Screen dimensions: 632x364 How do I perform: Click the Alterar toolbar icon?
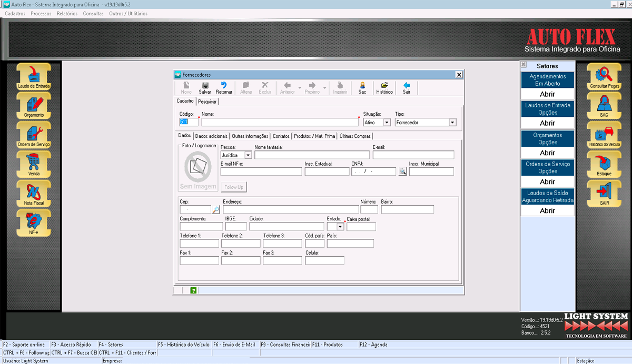(246, 88)
